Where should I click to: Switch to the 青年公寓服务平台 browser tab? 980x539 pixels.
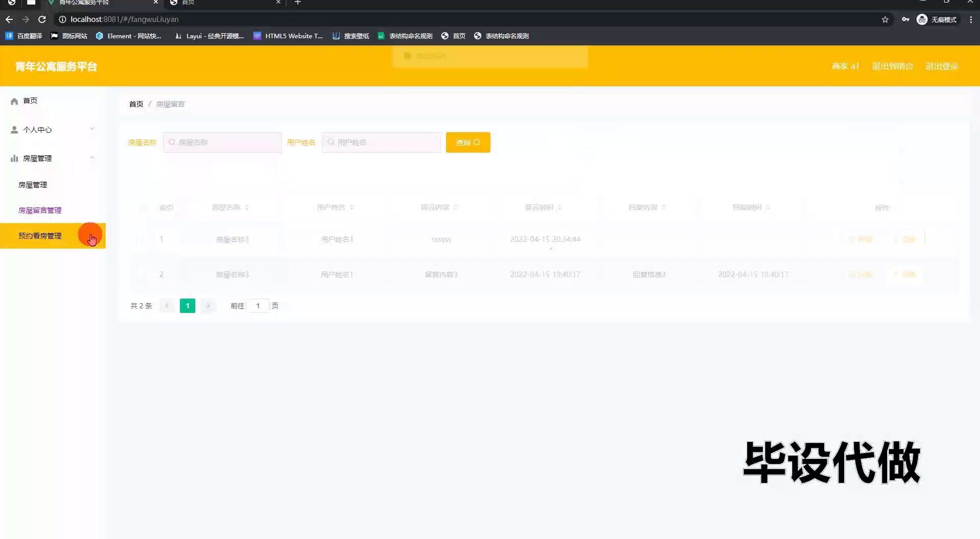pos(102,3)
